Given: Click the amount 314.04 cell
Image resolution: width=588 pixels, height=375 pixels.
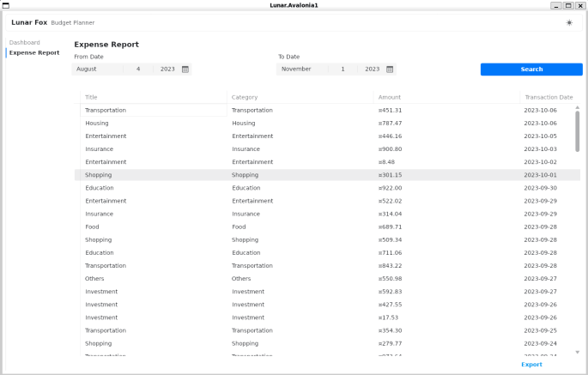Looking at the screenshot, I should click(x=446, y=214).
